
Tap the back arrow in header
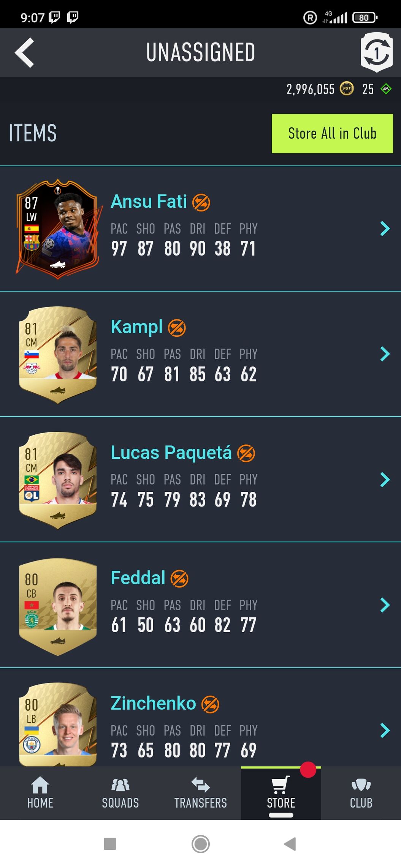25,53
